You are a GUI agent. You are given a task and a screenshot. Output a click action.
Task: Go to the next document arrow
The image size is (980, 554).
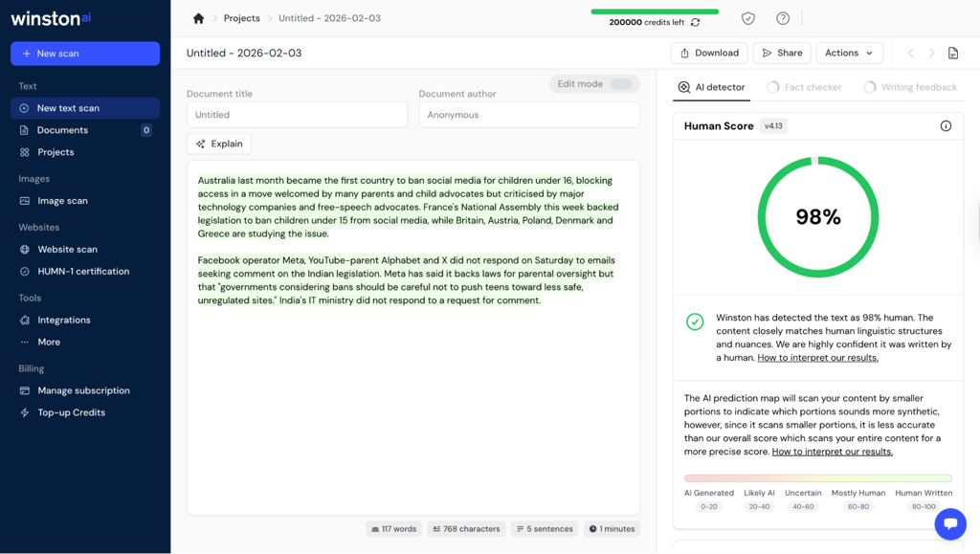[931, 53]
